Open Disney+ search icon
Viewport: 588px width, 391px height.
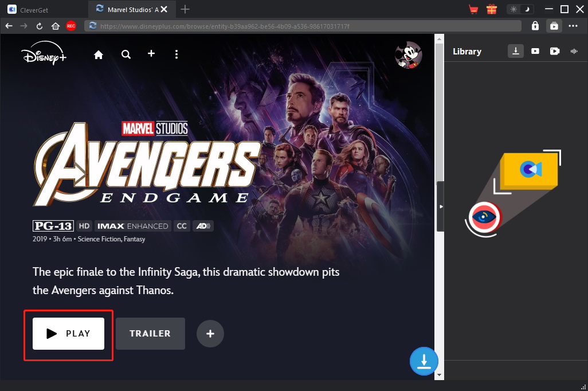[126, 54]
